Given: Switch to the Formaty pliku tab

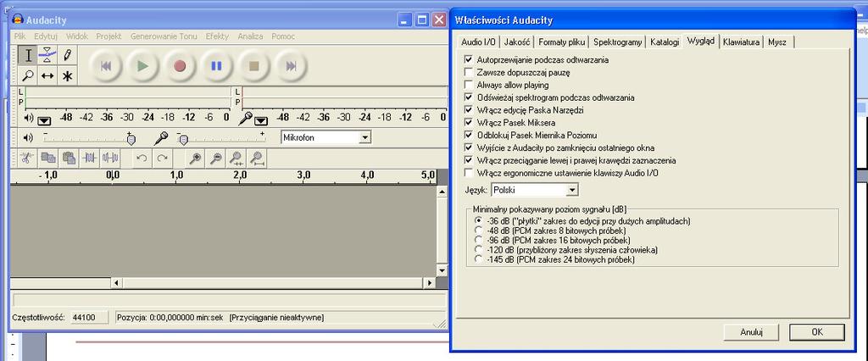Looking at the screenshot, I should (561, 42).
